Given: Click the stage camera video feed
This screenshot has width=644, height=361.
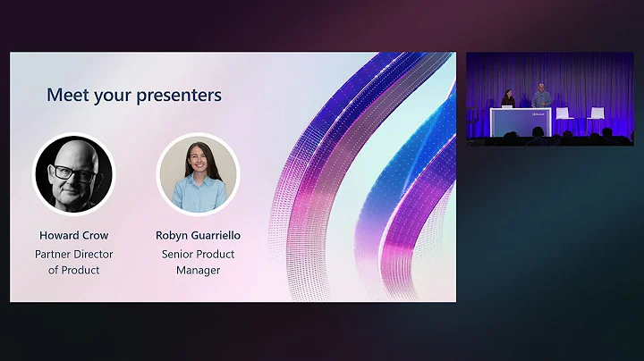Looking at the screenshot, I should coord(550,99).
